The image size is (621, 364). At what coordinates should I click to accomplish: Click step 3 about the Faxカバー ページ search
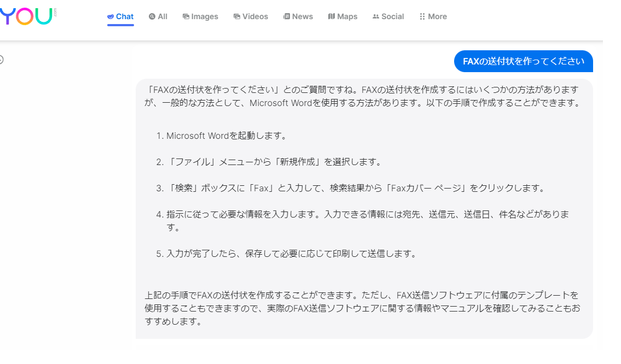point(351,188)
